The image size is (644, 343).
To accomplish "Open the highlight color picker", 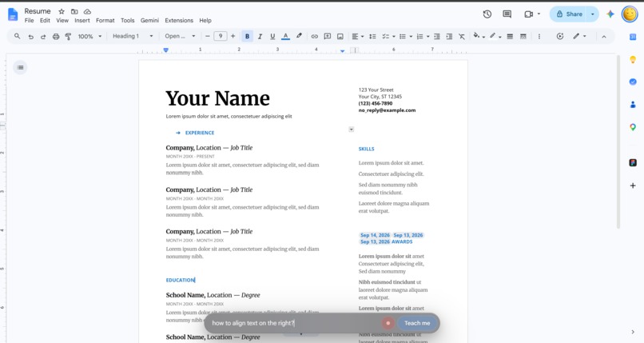I will [x=299, y=36].
